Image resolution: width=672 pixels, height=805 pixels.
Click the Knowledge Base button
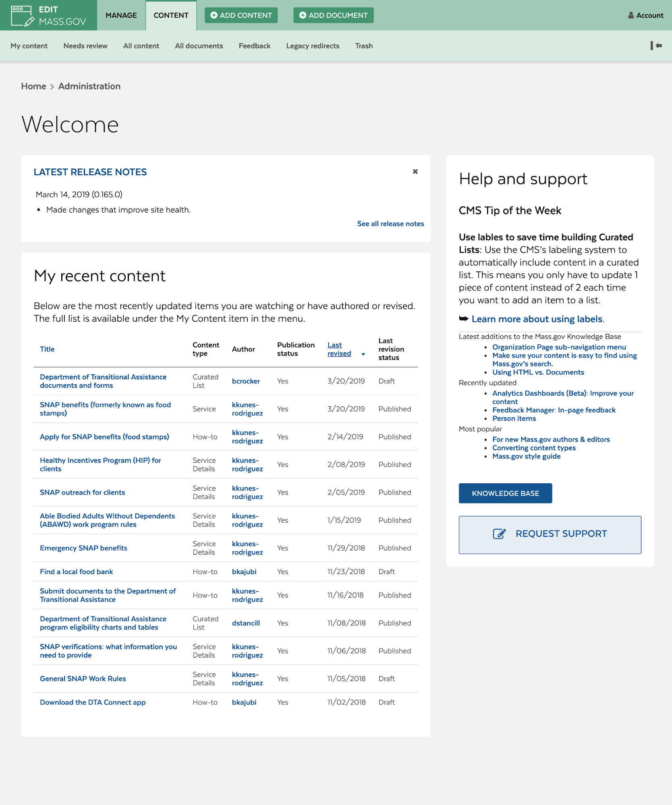click(x=505, y=493)
